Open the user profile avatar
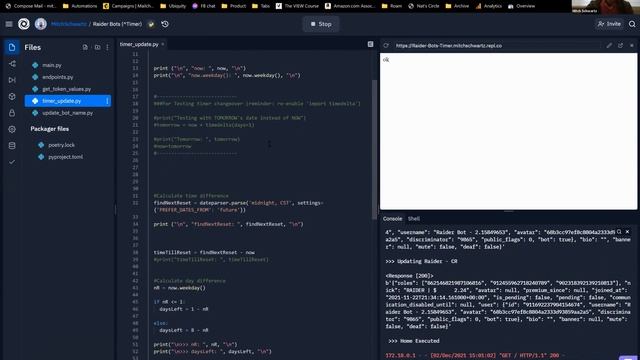Viewport: 640px width, 360px height. click(40, 24)
